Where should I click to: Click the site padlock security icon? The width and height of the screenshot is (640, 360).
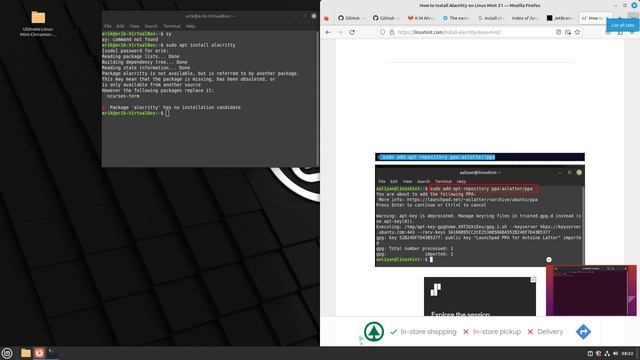click(x=392, y=32)
